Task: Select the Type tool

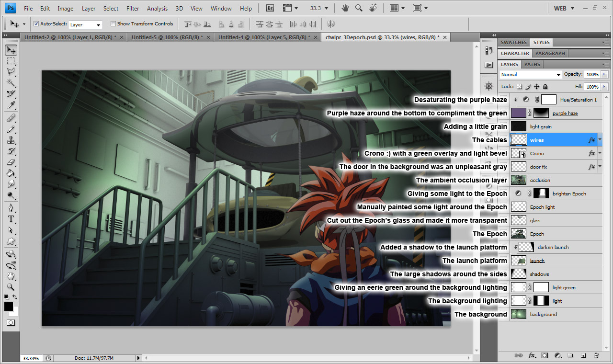Action: [11, 219]
